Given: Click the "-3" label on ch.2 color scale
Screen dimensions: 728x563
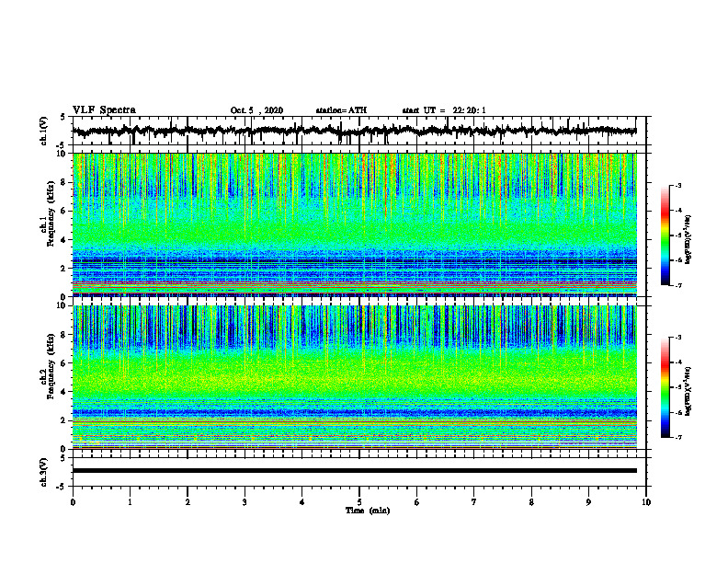Looking at the screenshot, I should [677, 338].
